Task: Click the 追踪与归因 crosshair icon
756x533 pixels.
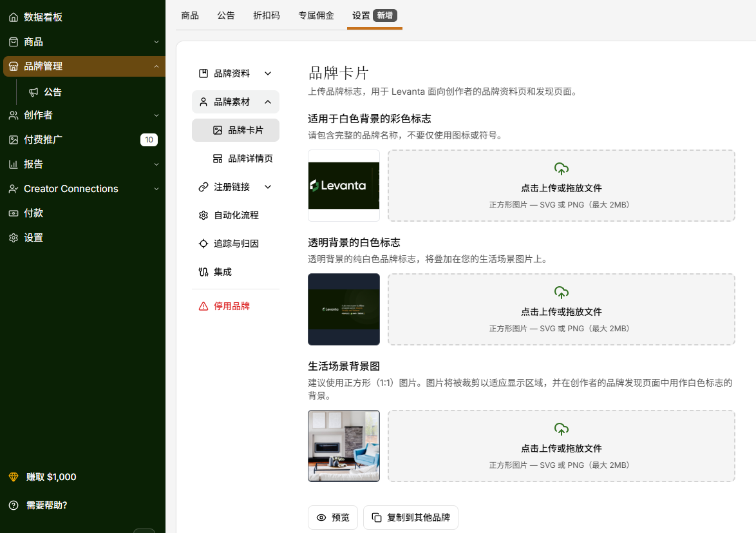Action: click(x=203, y=244)
